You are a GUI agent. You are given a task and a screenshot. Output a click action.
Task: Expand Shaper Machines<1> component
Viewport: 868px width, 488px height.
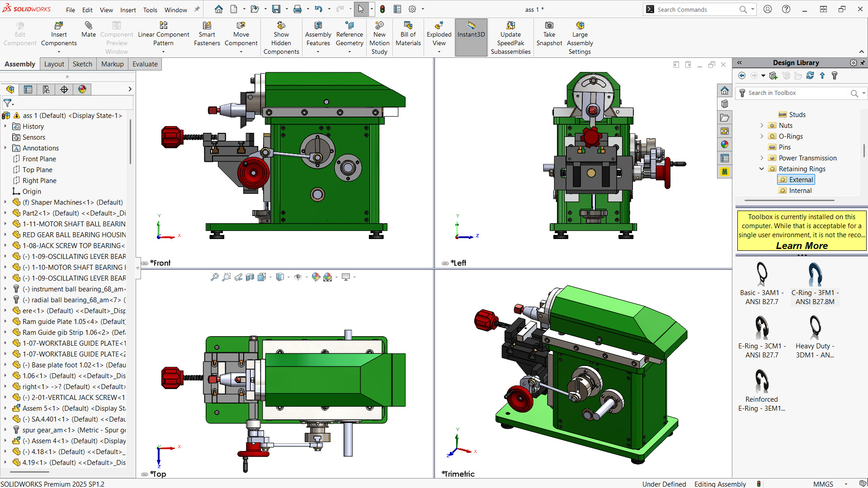(x=5, y=202)
